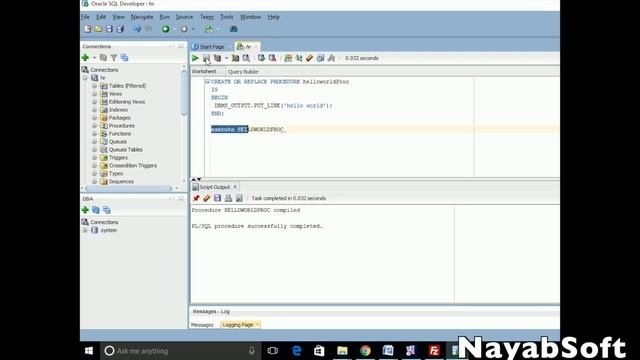Image resolution: width=640 pixels, height=360 pixels.
Task: Click the Clear pencil-eraser icon in the worksheet toolbar
Action: [309, 58]
